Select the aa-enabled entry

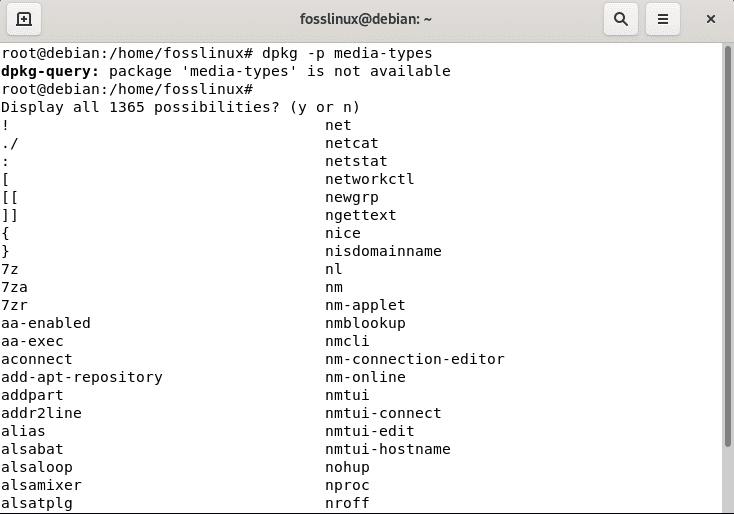(46, 323)
